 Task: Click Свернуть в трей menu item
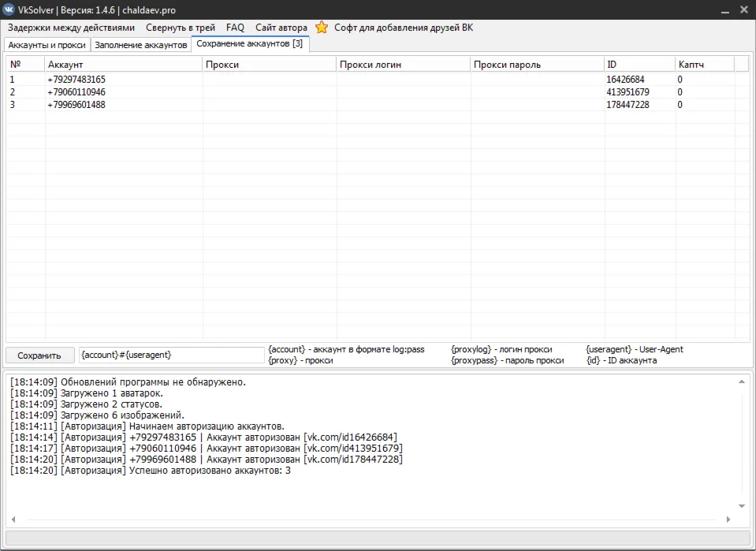point(180,28)
